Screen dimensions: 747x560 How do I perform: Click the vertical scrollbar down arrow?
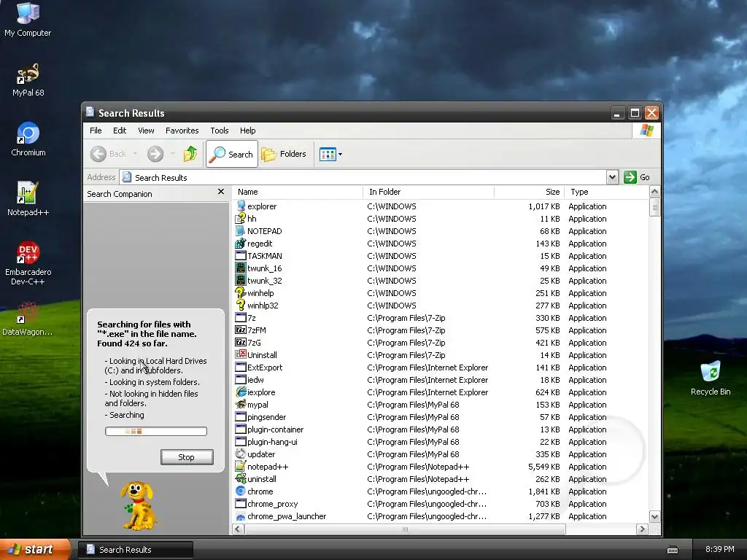654,517
